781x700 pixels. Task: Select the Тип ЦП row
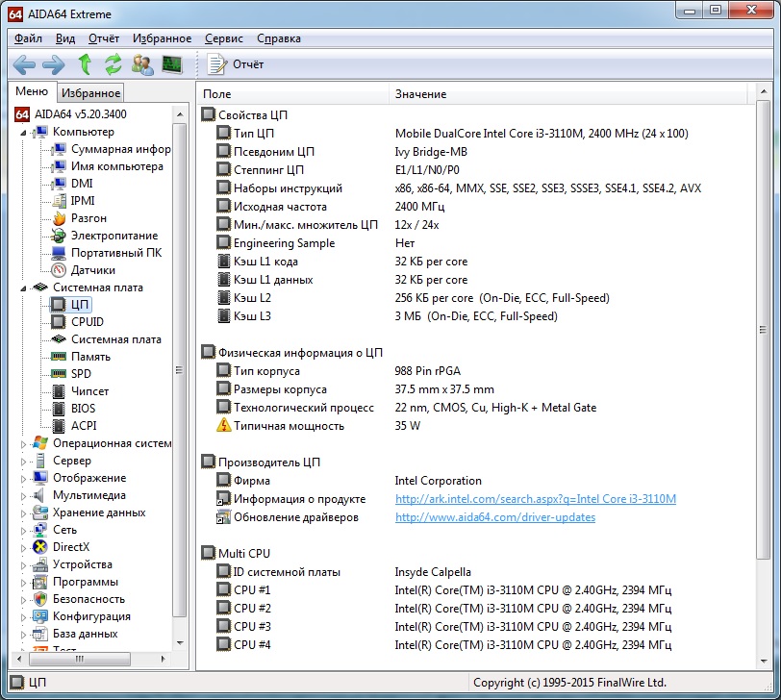click(x=476, y=134)
